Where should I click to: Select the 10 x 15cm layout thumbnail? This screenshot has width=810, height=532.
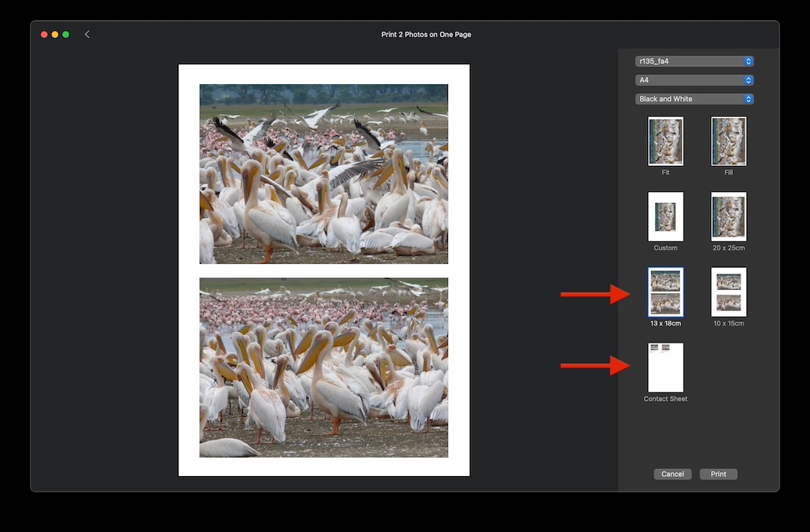(x=728, y=292)
